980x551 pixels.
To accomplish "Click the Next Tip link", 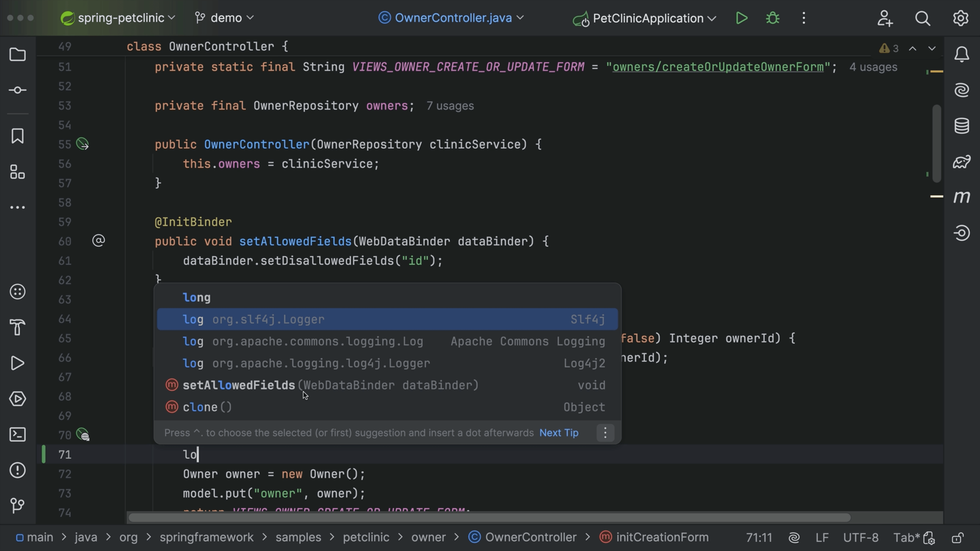I will (558, 433).
